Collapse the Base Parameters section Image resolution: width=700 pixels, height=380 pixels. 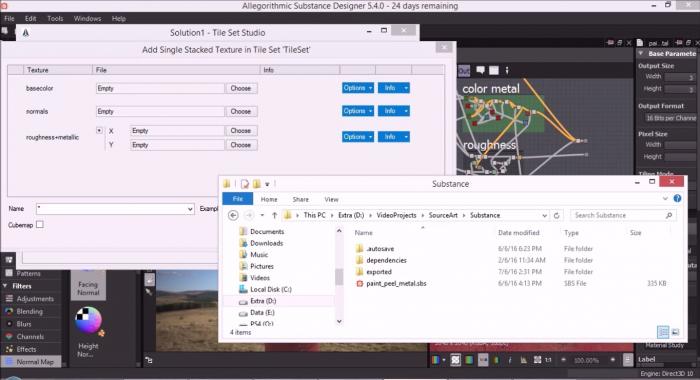641,53
